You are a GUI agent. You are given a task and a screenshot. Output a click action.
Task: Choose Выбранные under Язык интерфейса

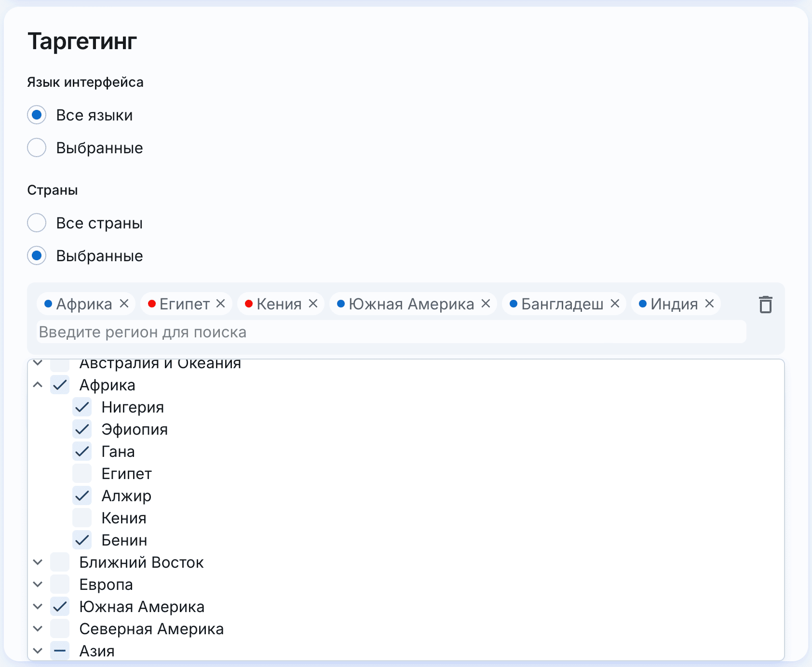pyautogui.click(x=37, y=148)
